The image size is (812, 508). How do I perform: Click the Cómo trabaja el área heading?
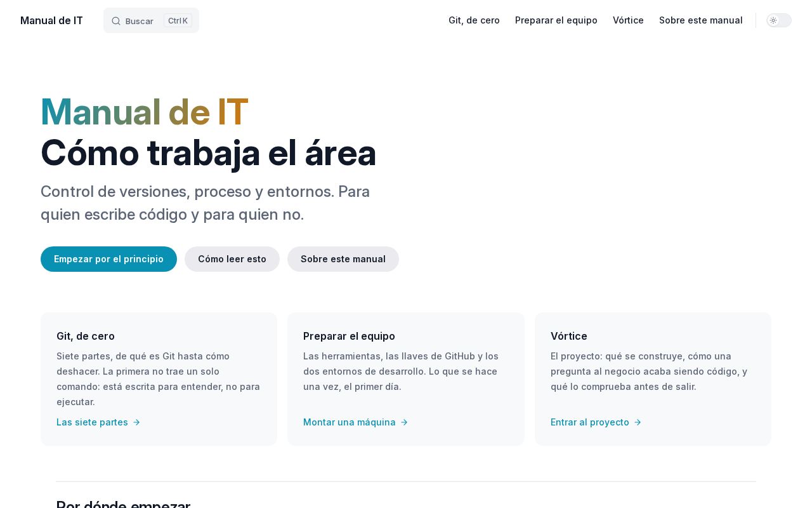(208, 153)
